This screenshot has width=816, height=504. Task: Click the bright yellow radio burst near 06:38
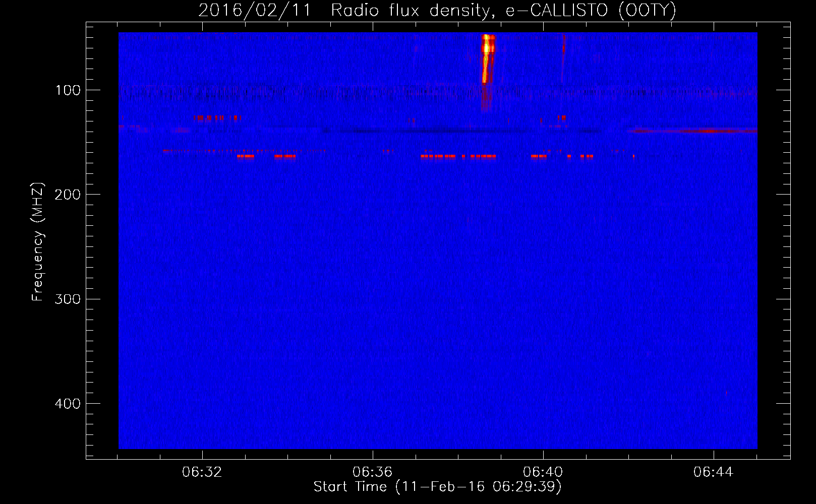pos(487,58)
